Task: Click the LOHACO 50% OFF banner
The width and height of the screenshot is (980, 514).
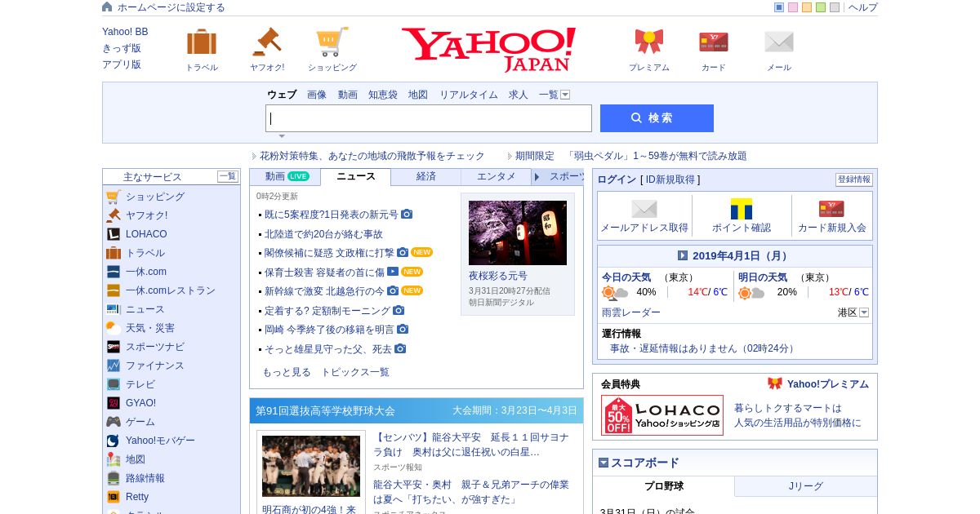Action: (x=662, y=415)
